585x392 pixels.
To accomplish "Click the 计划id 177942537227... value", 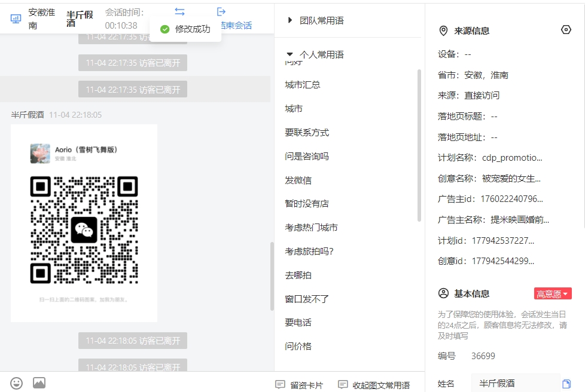I will pos(503,241).
